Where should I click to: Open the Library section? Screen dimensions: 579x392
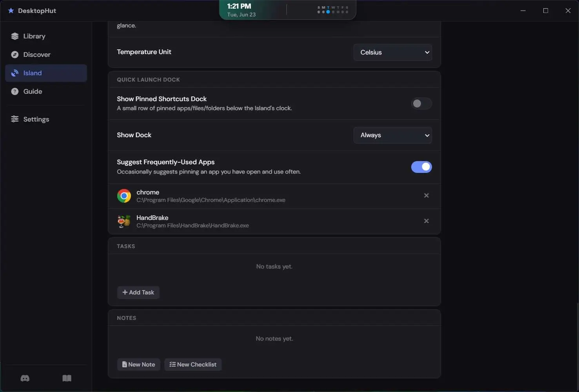pos(46,36)
